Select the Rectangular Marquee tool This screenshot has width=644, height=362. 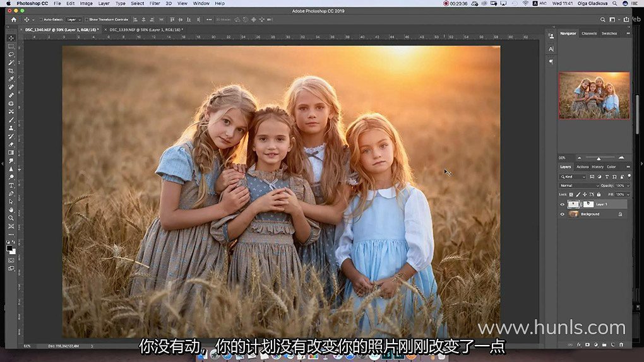click(11, 47)
